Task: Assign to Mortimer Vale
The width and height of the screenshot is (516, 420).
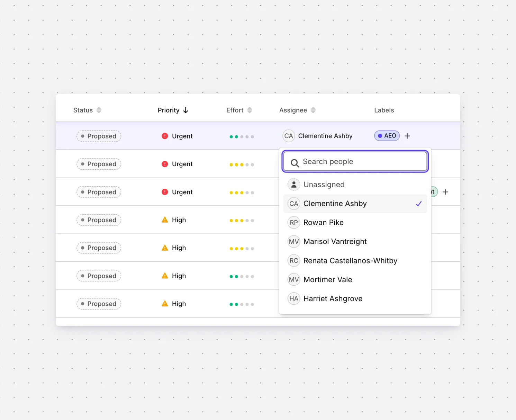Action: [355, 280]
